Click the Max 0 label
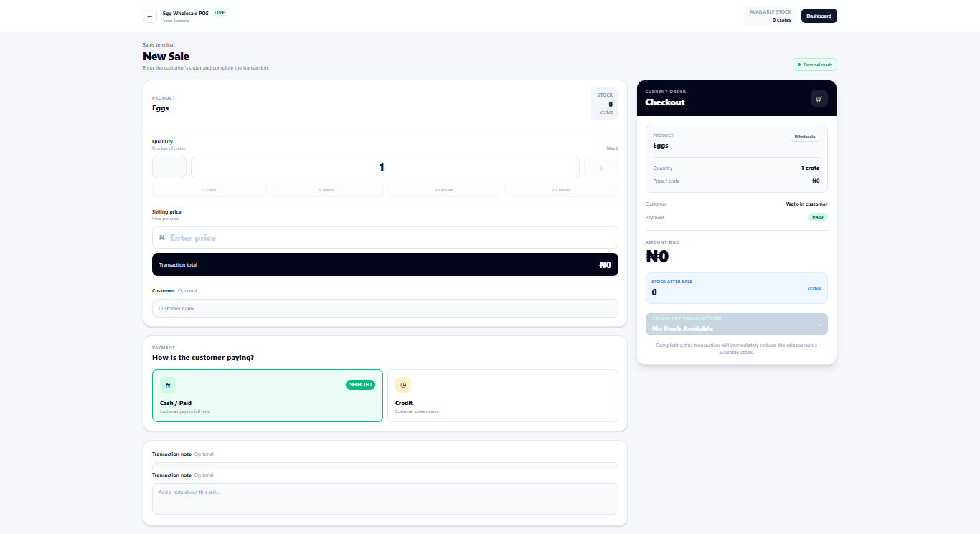Viewport: 980px width, 534px height. (x=612, y=148)
